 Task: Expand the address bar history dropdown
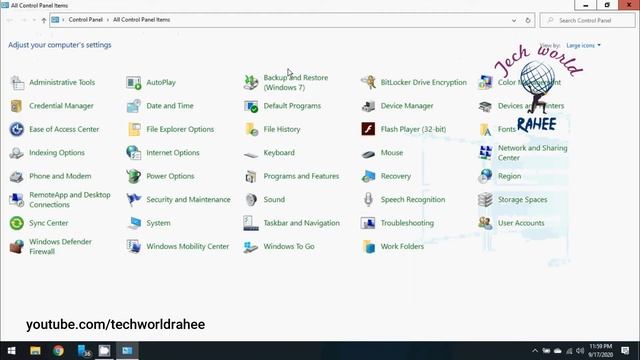point(514,20)
